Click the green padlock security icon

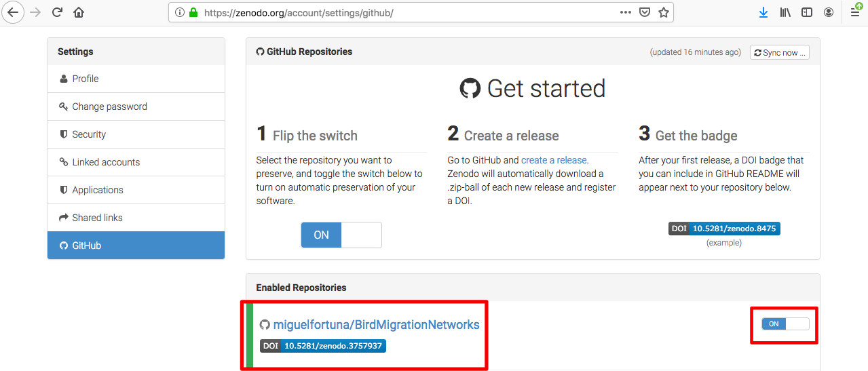click(x=193, y=12)
